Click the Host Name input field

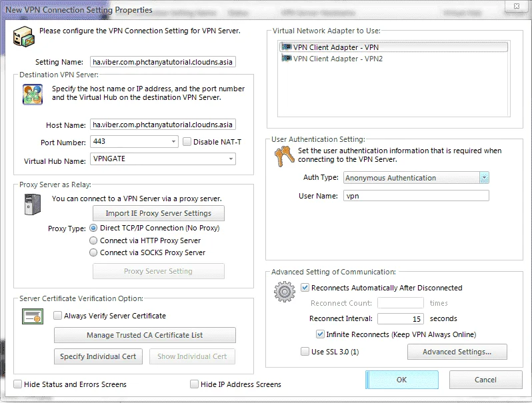point(163,125)
